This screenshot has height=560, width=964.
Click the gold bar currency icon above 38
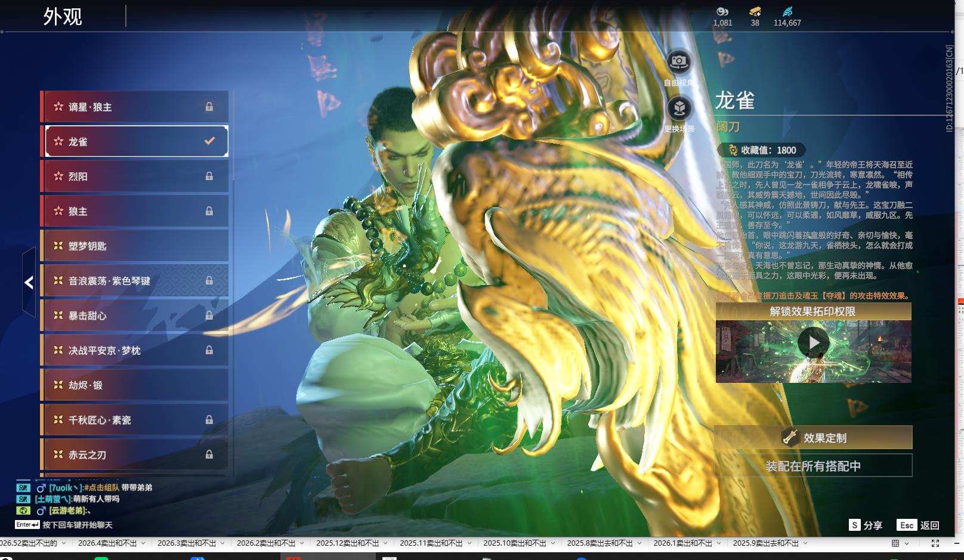coord(755,11)
